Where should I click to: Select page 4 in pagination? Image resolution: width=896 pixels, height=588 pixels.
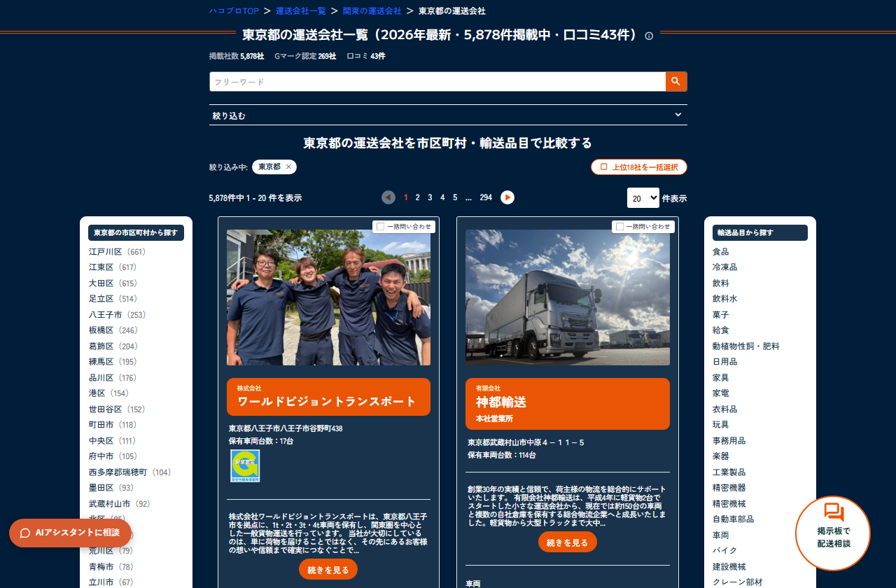click(442, 197)
